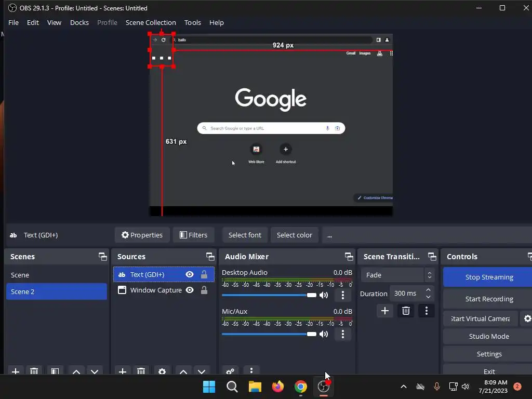Open File Explorer from the taskbar
This screenshot has height=399, width=532.
click(255, 387)
